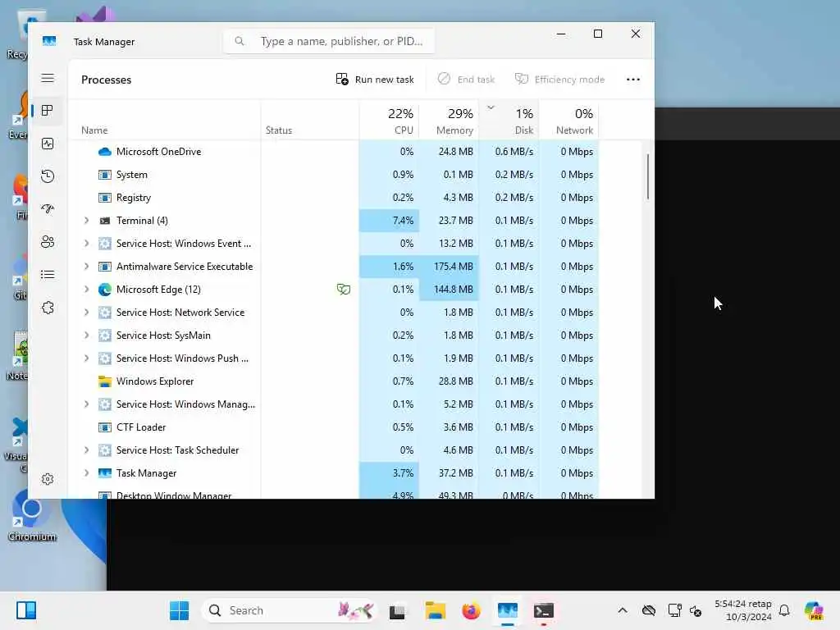Open the Services sidebar icon

point(48,308)
